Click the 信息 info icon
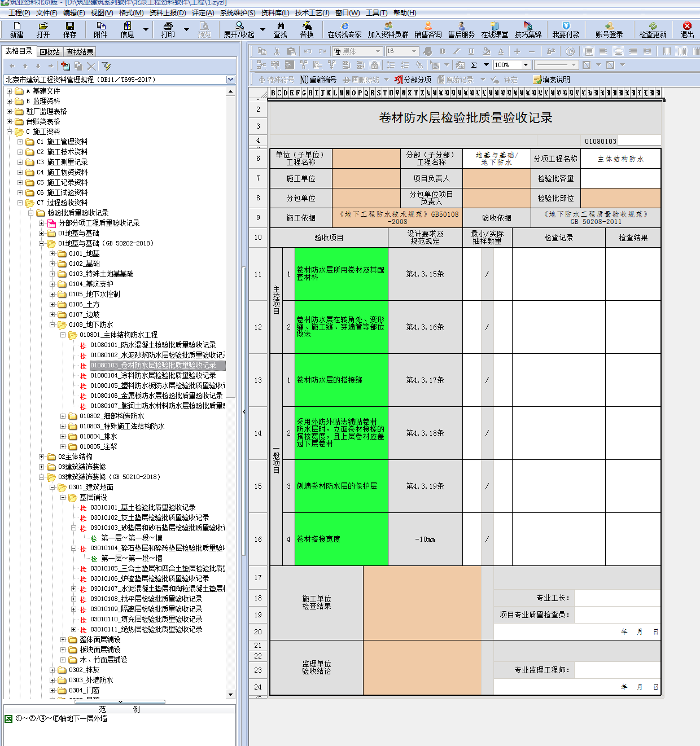 128,29
